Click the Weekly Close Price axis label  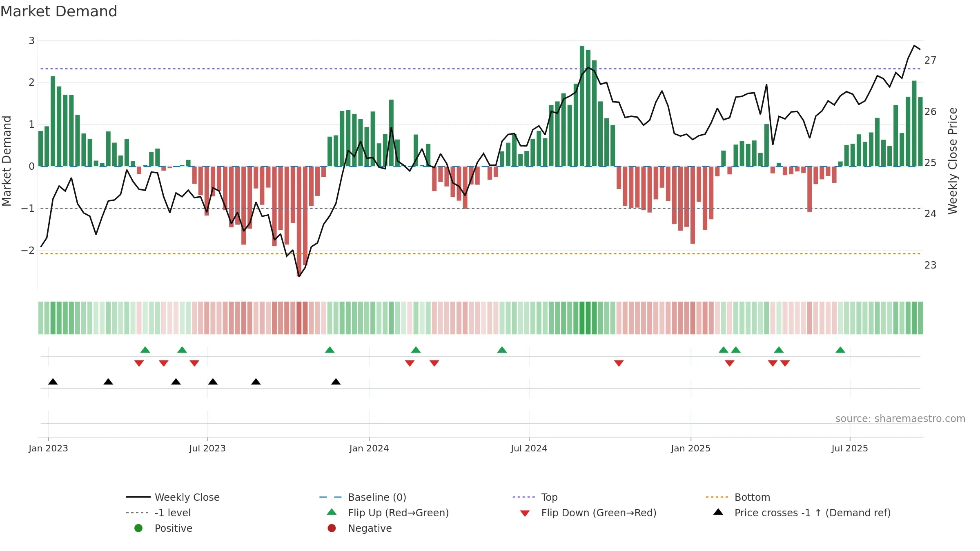[953, 161]
